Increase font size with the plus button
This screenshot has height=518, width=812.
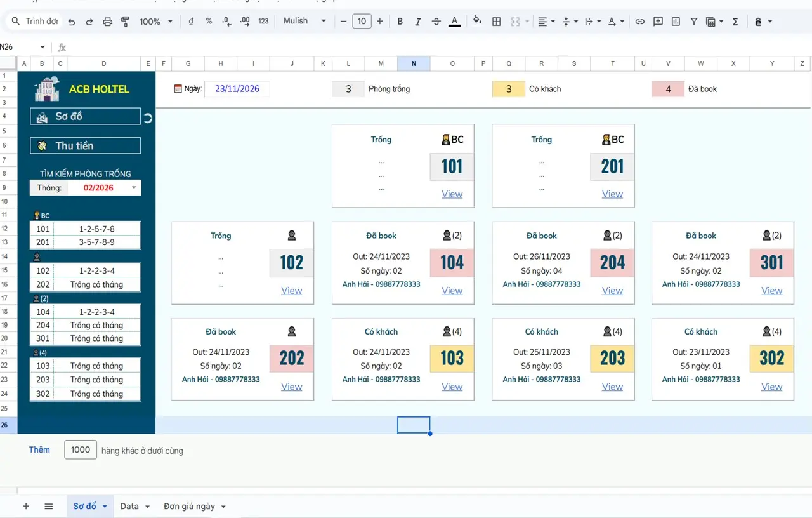pos(379,22)
